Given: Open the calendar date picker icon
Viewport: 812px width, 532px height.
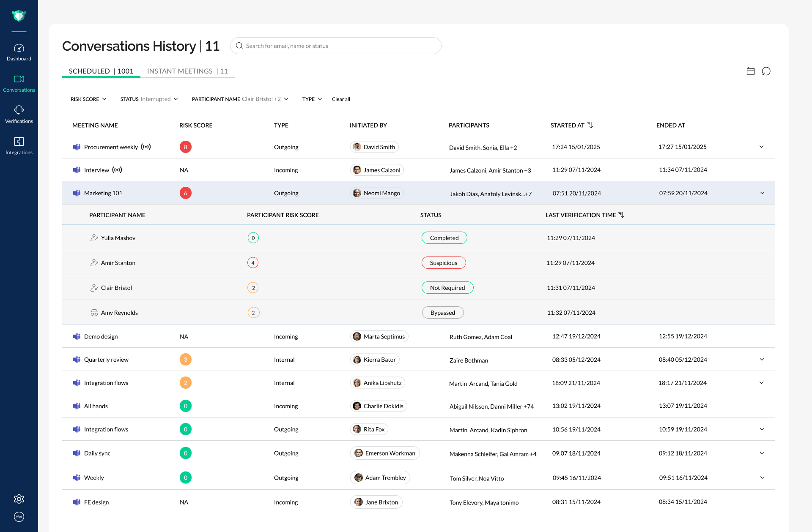Looking at the screenshot, I should point(751,71).
